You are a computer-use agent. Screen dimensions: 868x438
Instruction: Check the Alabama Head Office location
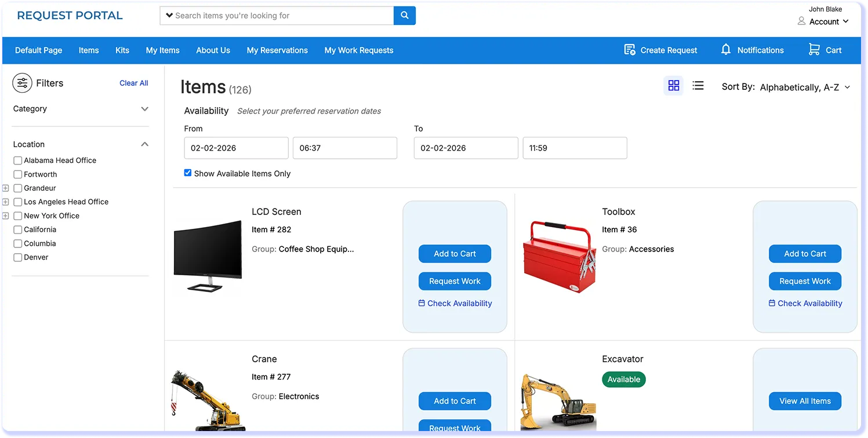pyautogui.click(x=18, y=160)
